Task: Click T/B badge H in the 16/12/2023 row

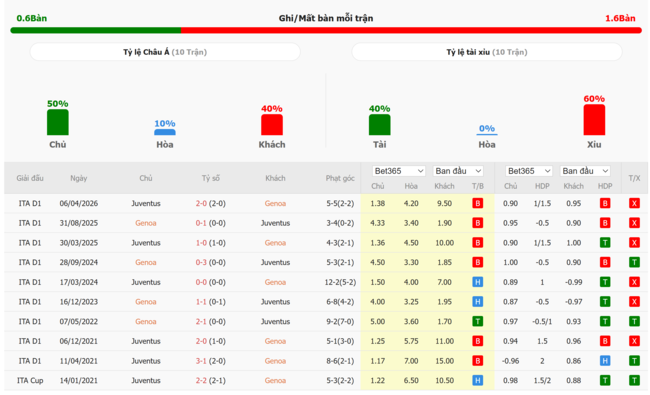Action: click(x=478, y=302)
